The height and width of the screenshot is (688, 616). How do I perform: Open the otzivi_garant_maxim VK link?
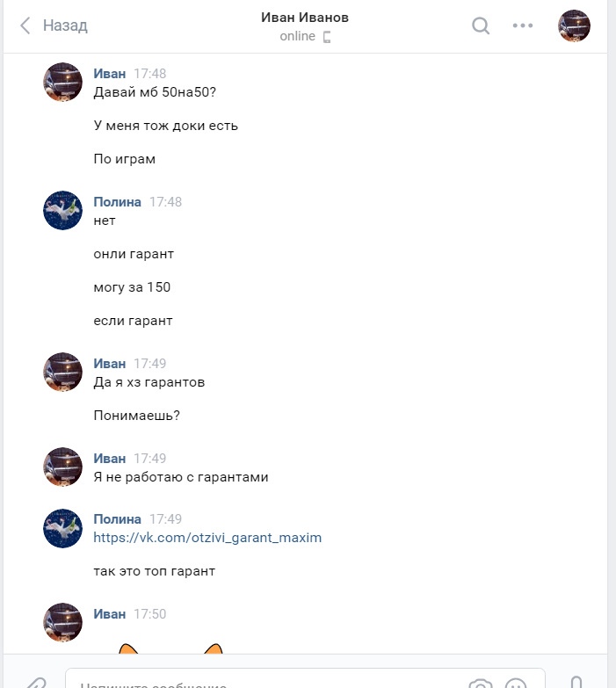tap(207, 538)
